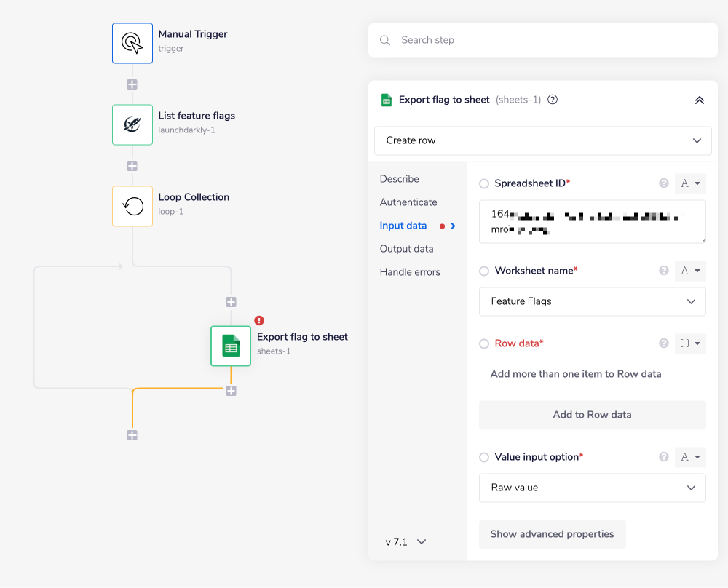Click Add to Row data button

coord(592,415)
